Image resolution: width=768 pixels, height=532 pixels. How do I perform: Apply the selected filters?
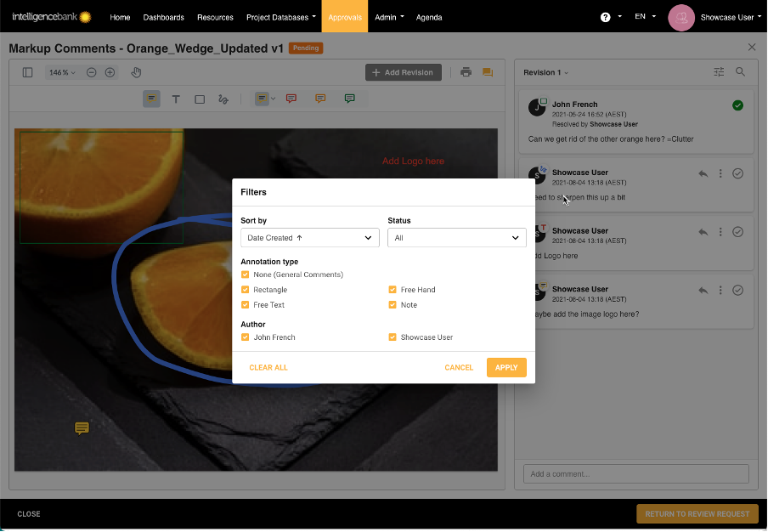(506, 367)
